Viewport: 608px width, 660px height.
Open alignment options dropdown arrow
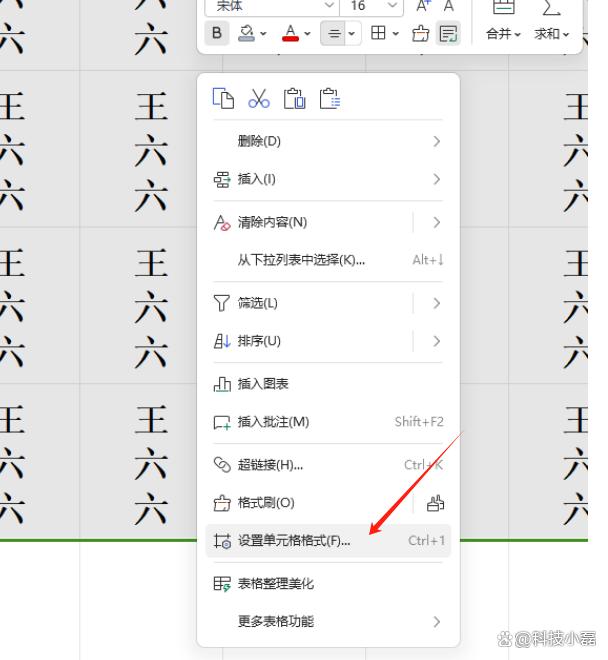(352, 33)
